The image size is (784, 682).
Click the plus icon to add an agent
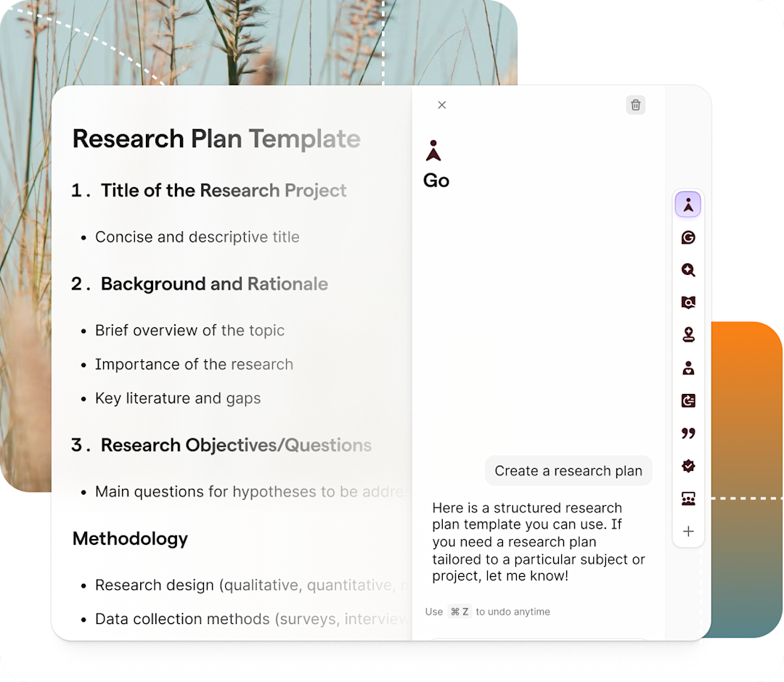[688, 531]
